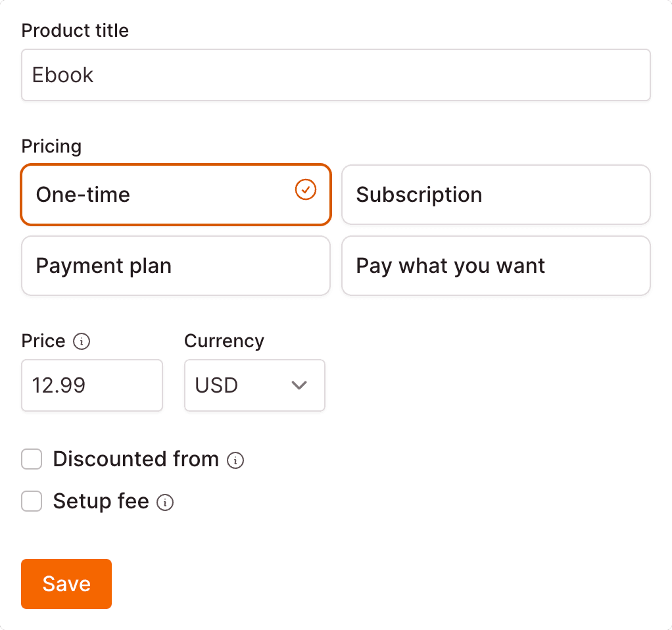Click the info icon next to Price
This screenshot has height=630, width=672.
pos(80,342)
